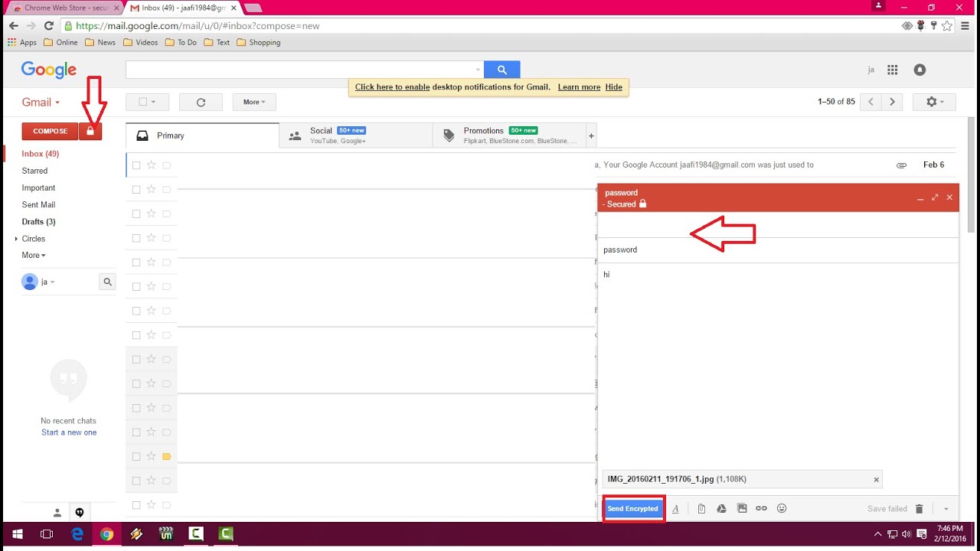
Task: Open Windows Start menu
Action: click(17, 534)
